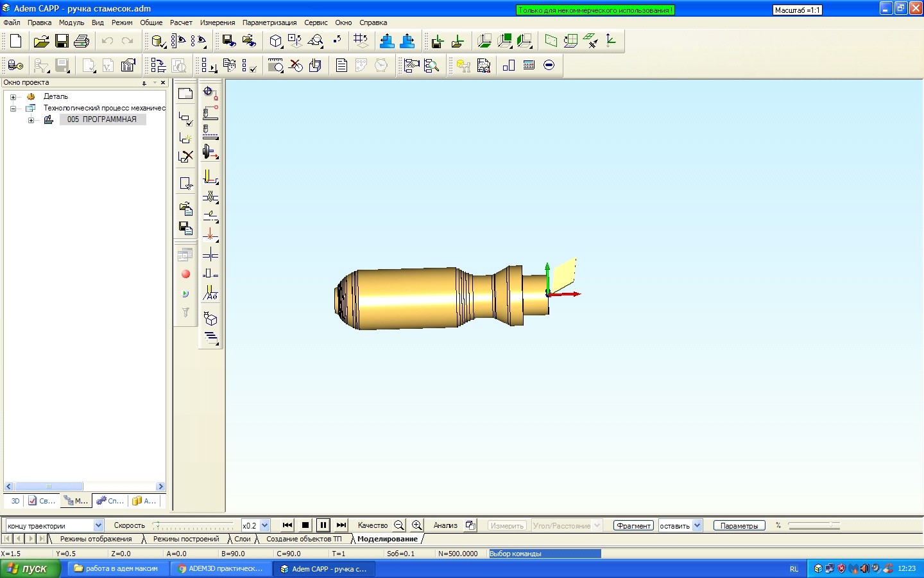
Task: Expand the Деталь tree node
Action: 13,97
